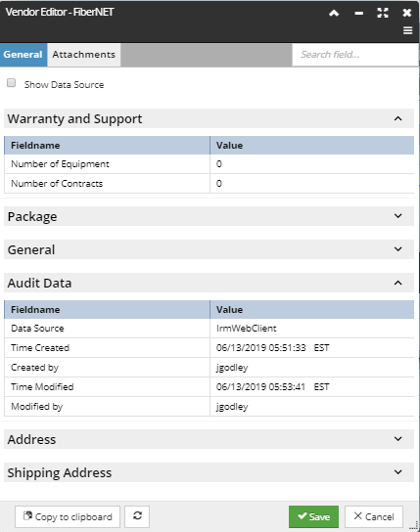Collapse the Warranty and Support section
Screen dimensions: 420x532
click(397, 118)
